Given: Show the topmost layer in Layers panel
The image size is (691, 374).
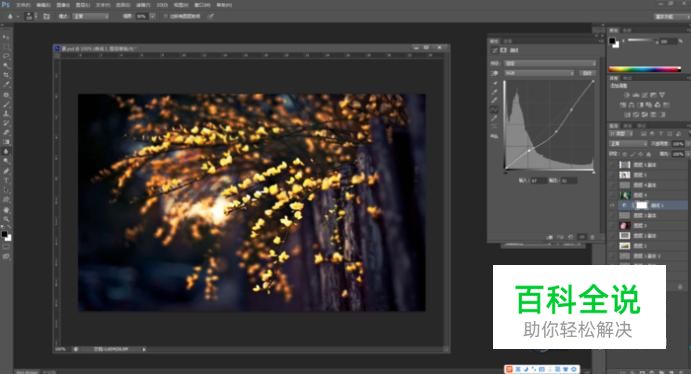Looking at the screenshot, I should click(613, 164).
